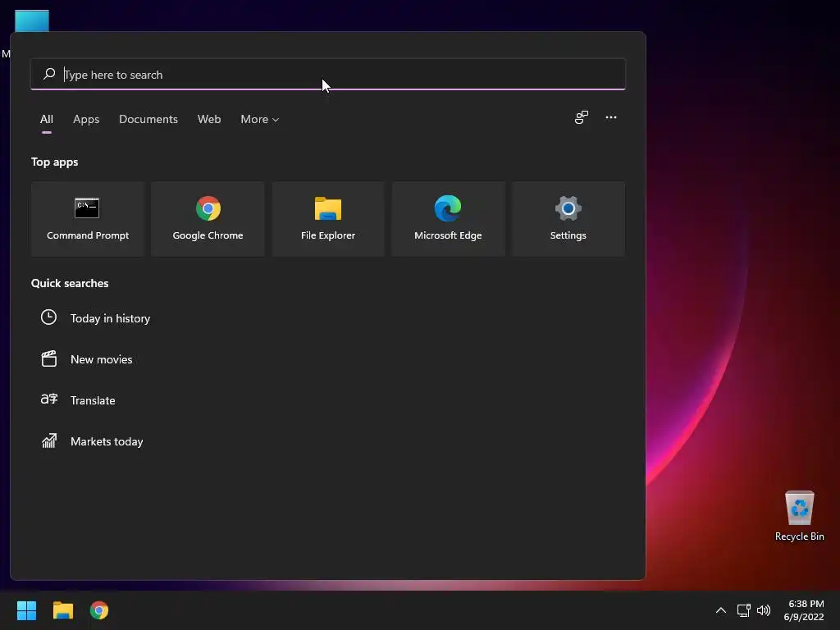This screenshot has width=840, height=630.
Task: Open Google Chrome from the taskbar
Action: (99, 610)
